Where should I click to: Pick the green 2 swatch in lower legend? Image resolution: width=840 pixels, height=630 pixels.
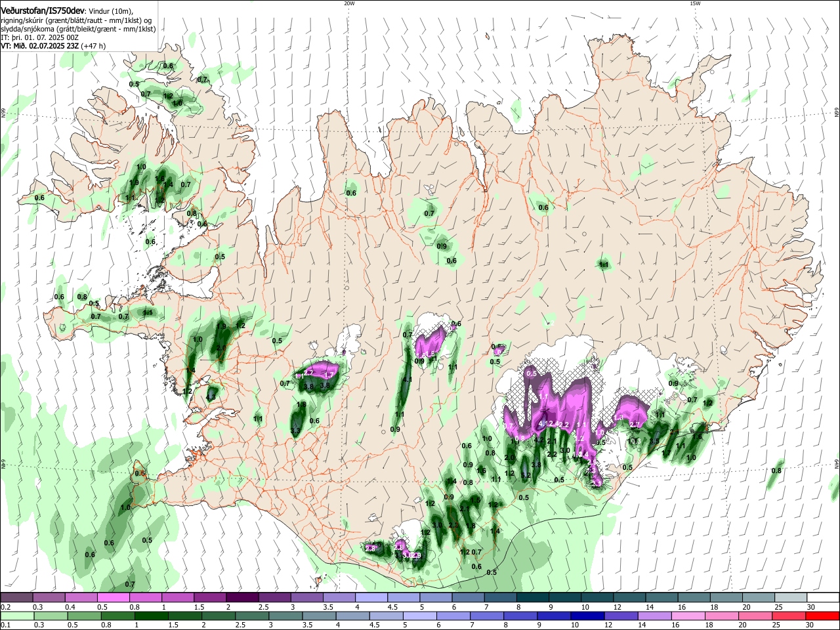218,616
